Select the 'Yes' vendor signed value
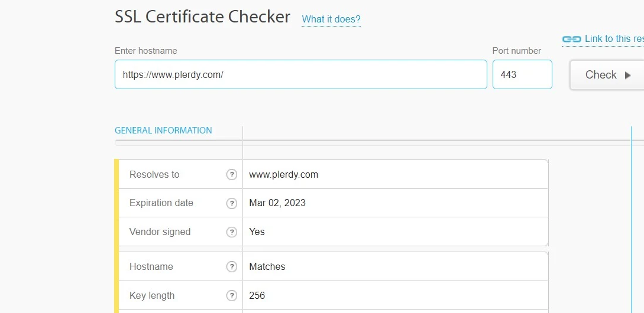644x313 pixels. 257,232
